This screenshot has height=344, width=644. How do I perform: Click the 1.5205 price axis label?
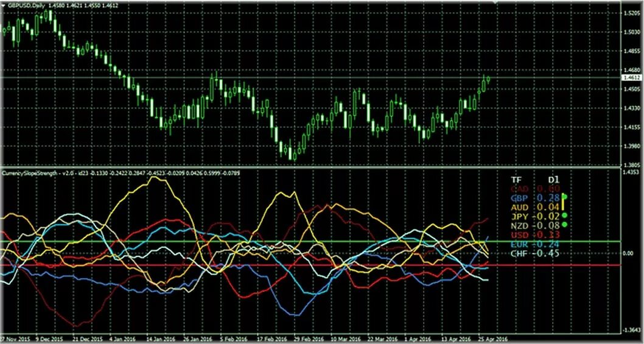coord(631,13)
